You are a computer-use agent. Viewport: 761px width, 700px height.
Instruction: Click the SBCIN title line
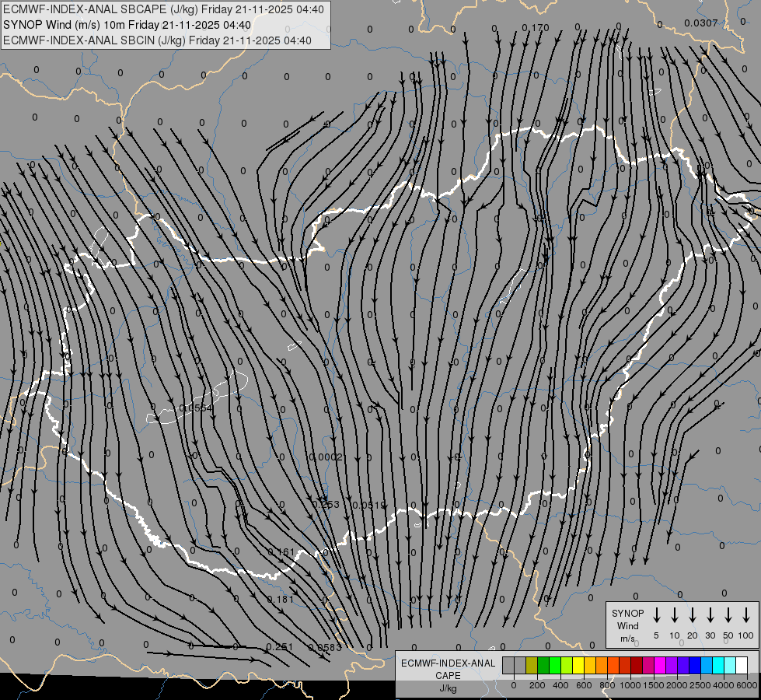pyautogui.click(x=157, y=40)
